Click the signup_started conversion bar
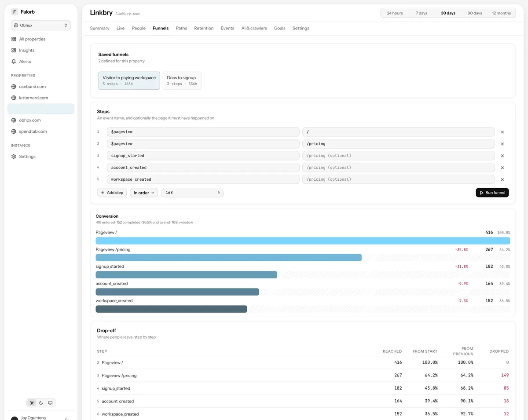Image resolution: width=528 pixels, height=420 pixels. tap(187, 275)
